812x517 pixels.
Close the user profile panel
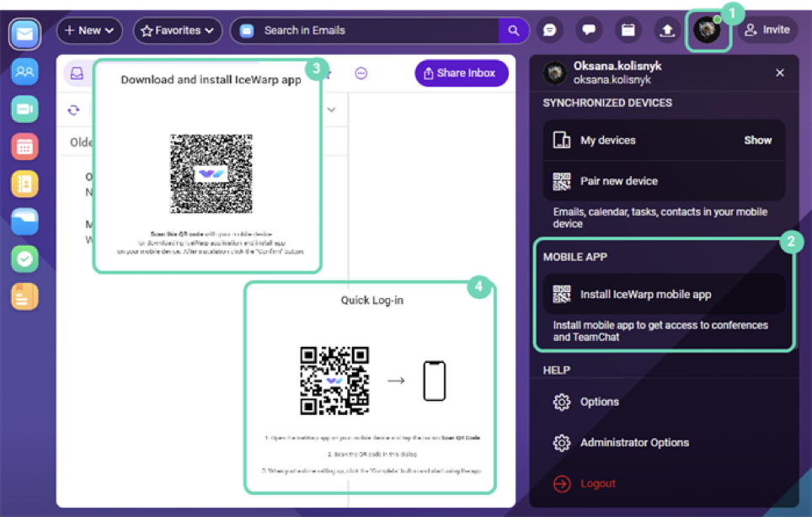click(x=780, y=73)
